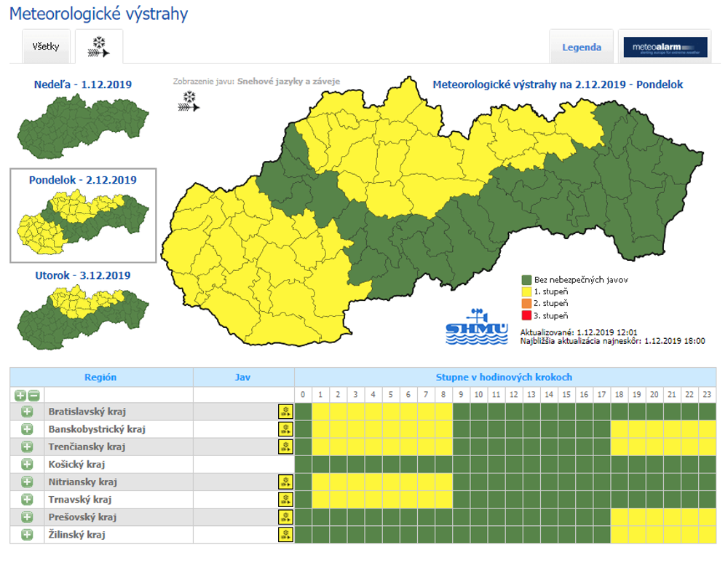Click the SHMÚ logo on the map

point(477,326)
